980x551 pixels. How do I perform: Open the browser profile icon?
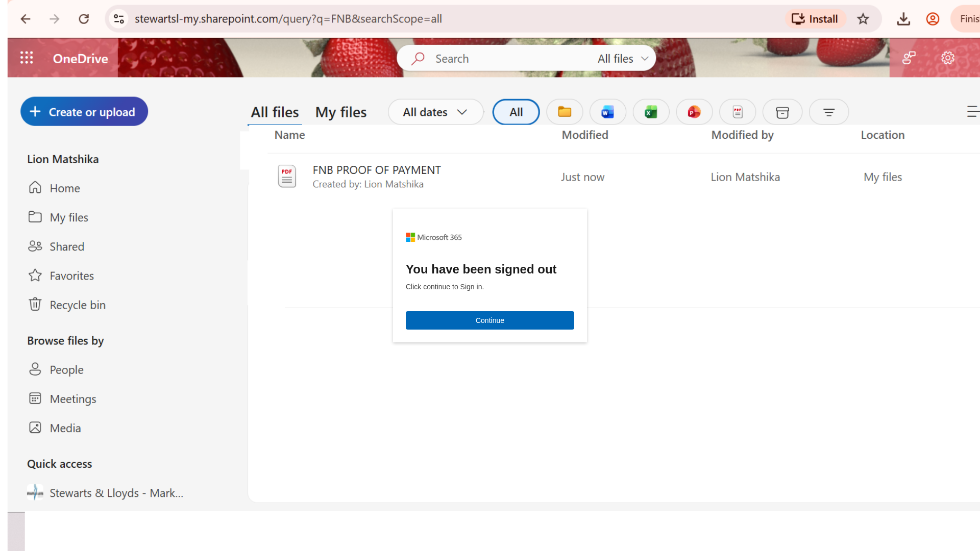click(933, 19)
